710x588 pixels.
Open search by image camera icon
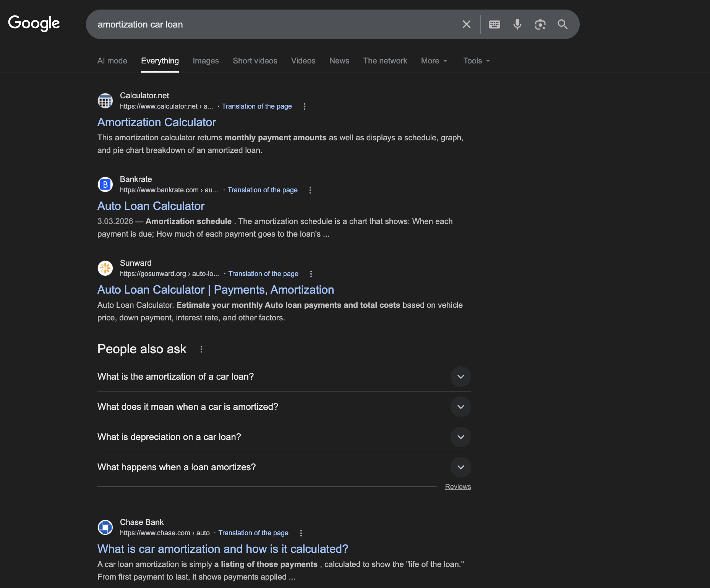tap(540, 24)
